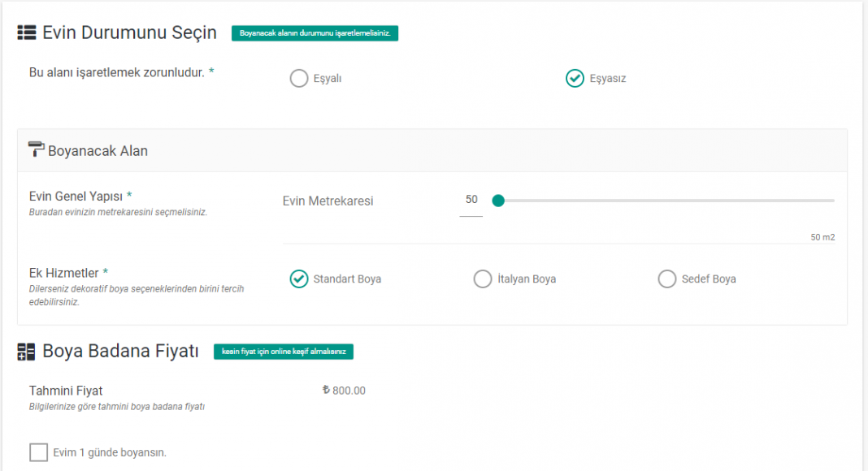
Task: Click the list icon beside Evin Durumunu Seçin
Action: point(27,32)
